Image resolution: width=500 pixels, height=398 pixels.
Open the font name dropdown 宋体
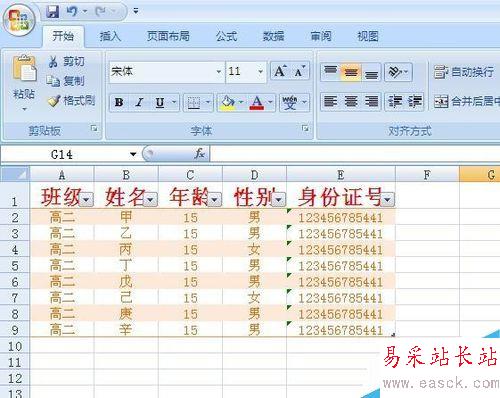click(x=218, y=71)
